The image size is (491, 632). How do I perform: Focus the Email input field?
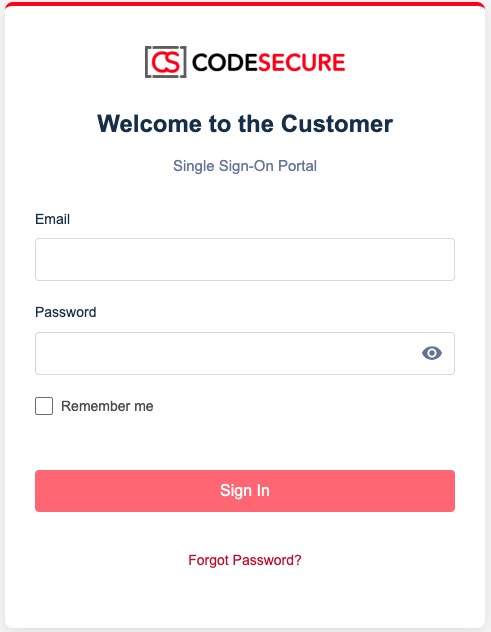click(x=245, y=260)
